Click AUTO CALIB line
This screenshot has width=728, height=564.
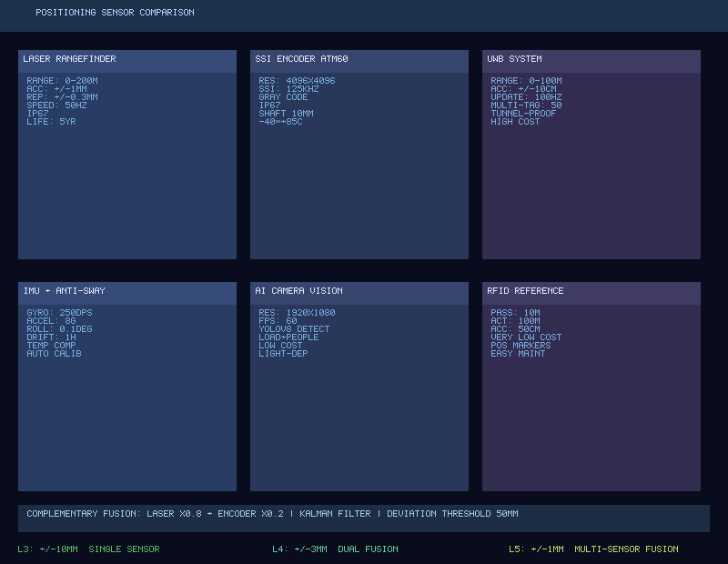point(54,354)
